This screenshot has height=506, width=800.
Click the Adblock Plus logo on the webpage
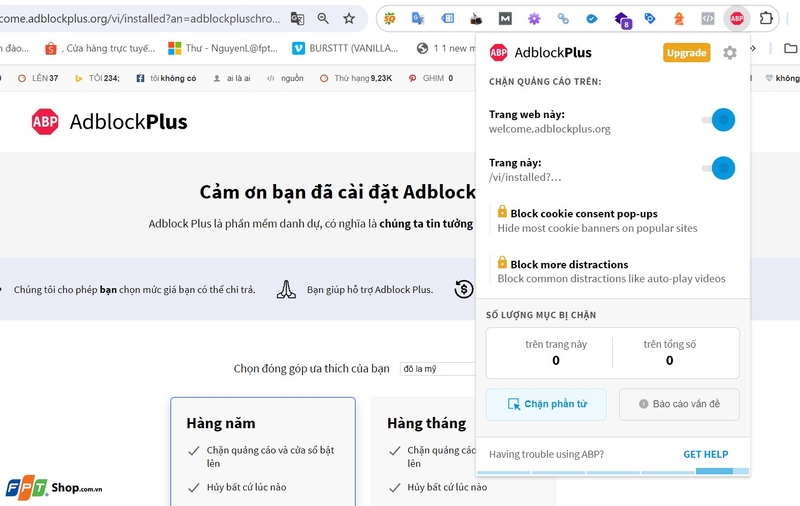109,121
